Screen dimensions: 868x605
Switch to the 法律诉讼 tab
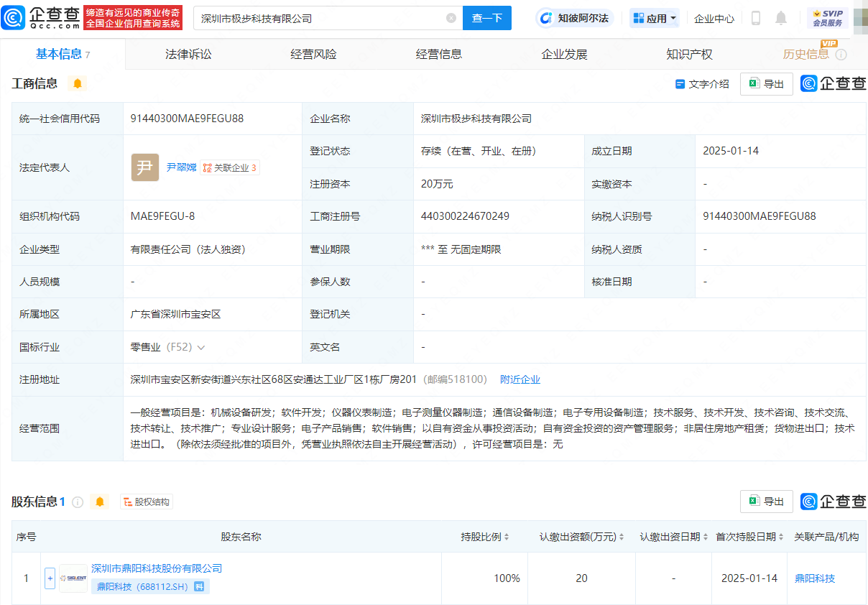[188, 54]
